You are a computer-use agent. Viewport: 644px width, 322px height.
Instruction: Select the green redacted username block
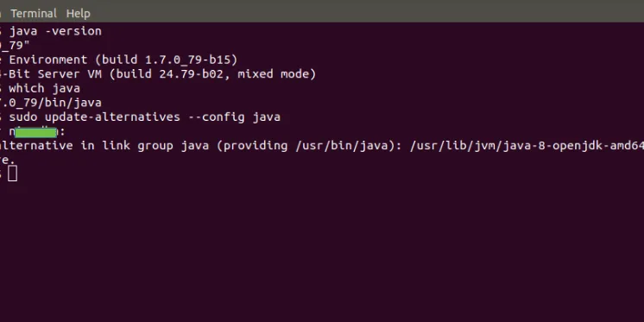35,132
